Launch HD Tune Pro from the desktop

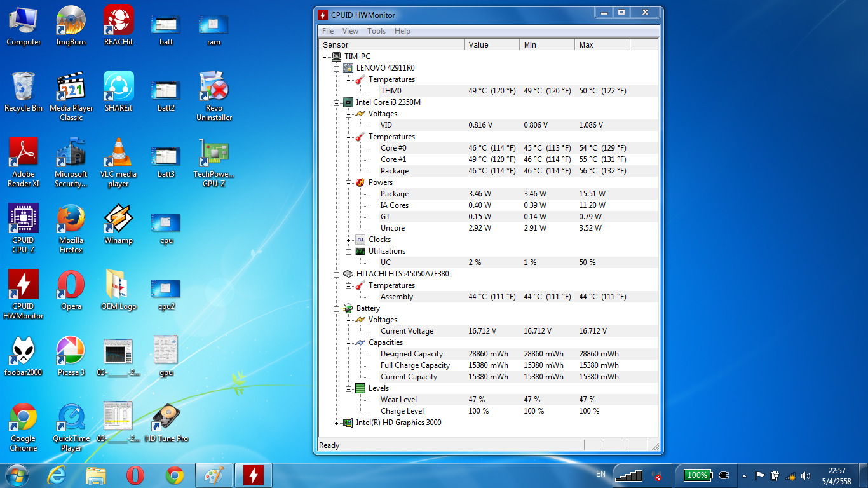click(166, 422)
